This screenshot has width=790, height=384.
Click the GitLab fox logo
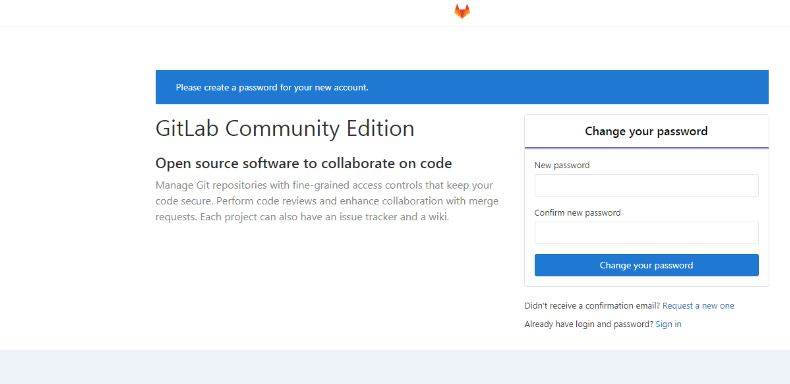click(462, 12)
